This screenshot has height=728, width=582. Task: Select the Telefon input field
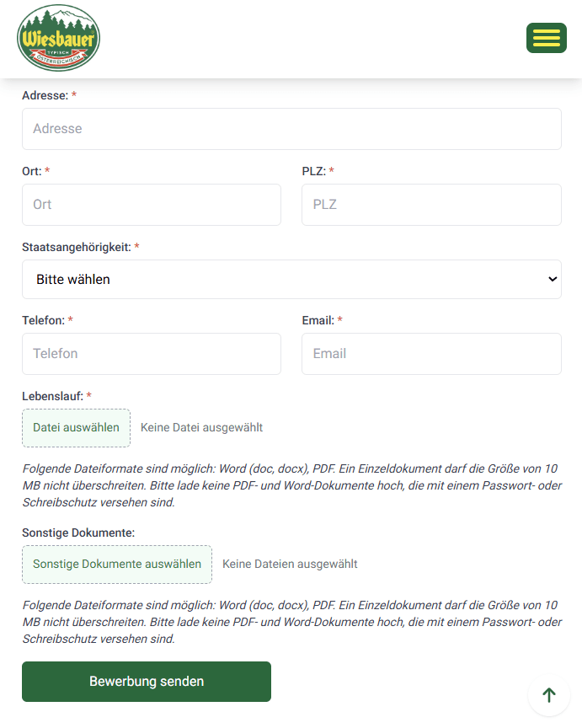pyautogui.click(x=152, y=353)
